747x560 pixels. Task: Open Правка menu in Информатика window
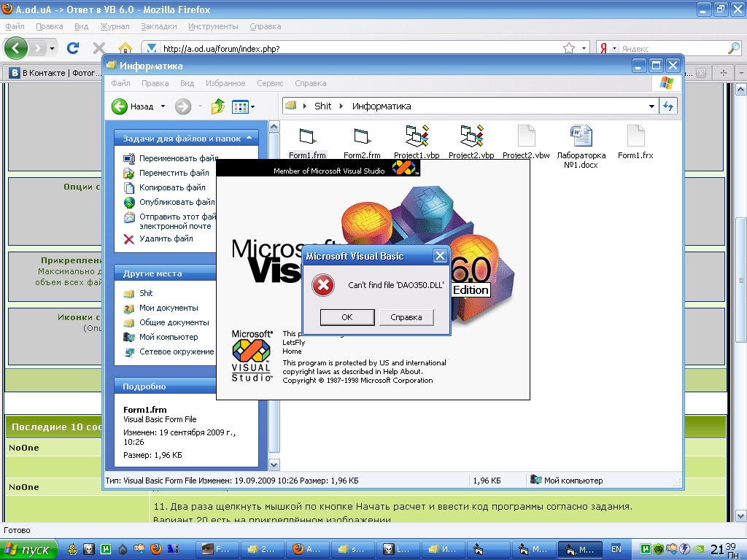click(155, 83)
